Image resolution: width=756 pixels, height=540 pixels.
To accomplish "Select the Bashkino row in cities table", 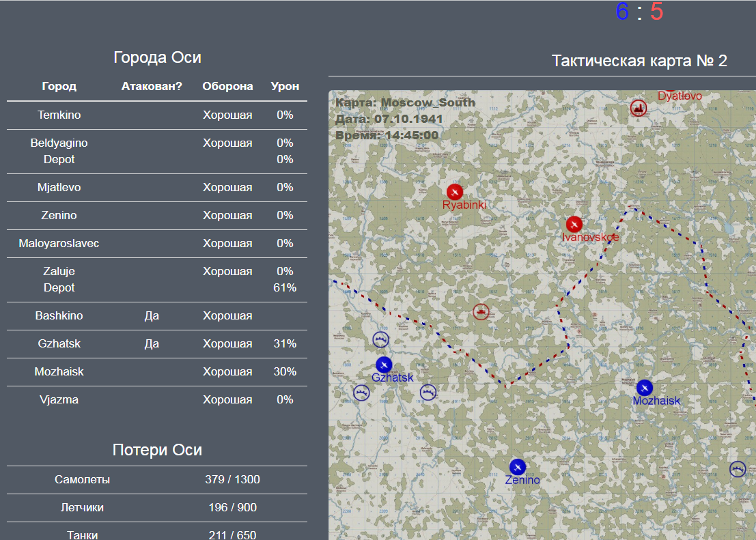I will (x=156, y=316).
